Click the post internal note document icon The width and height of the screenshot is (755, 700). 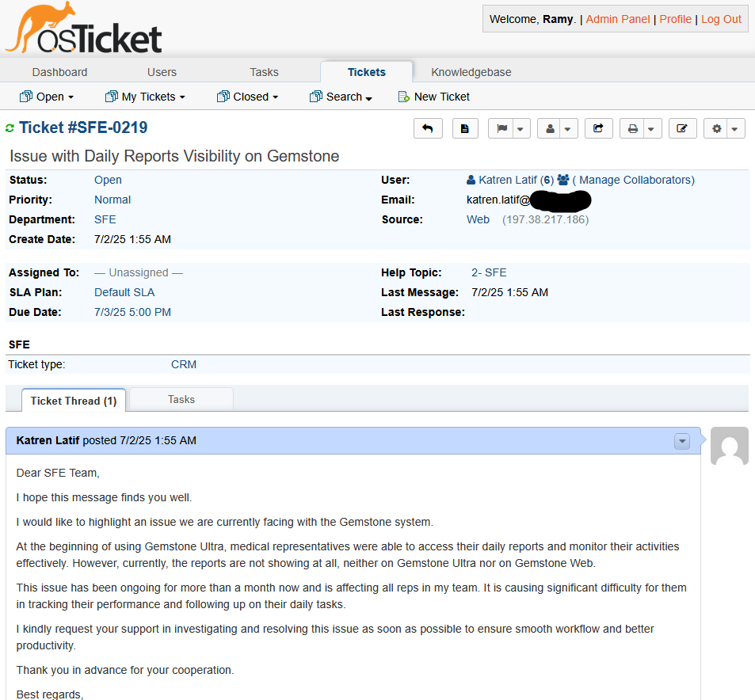click(x=465, y=128)
